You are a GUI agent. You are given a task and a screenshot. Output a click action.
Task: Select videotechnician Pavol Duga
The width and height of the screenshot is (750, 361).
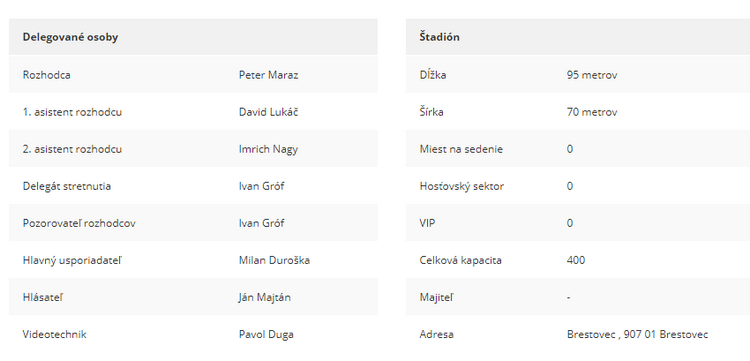(x=266, y=334)
